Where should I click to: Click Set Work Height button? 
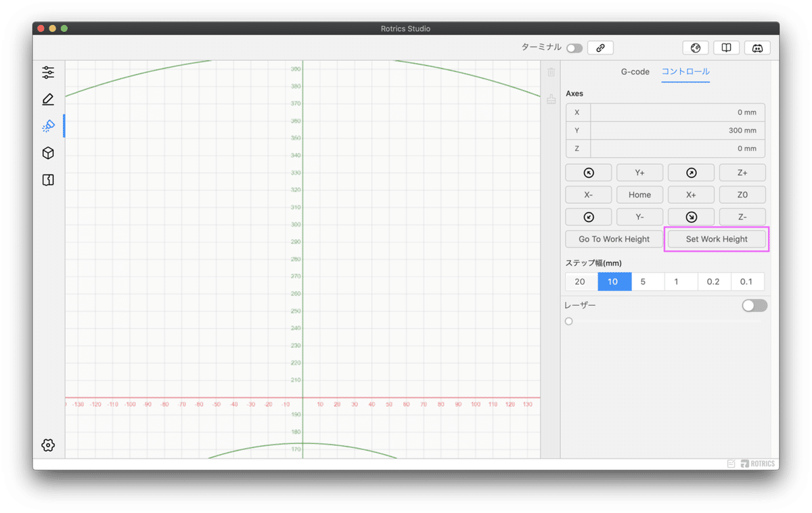pos(717,239)
